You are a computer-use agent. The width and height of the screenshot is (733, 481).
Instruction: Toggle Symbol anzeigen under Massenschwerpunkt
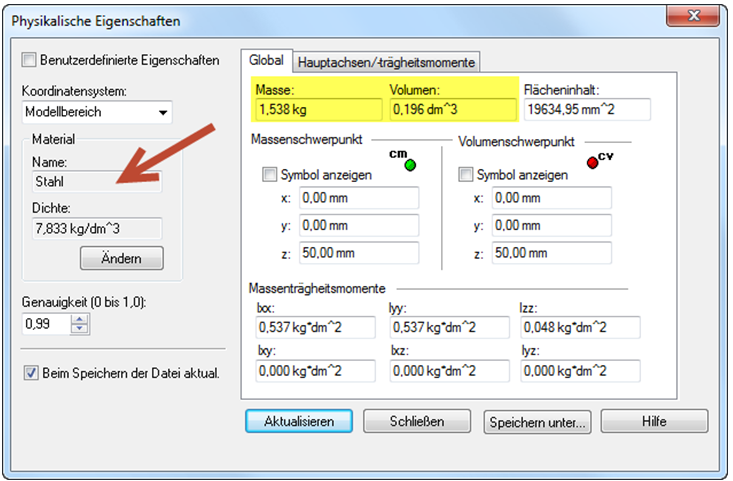(x=269, y=175)
